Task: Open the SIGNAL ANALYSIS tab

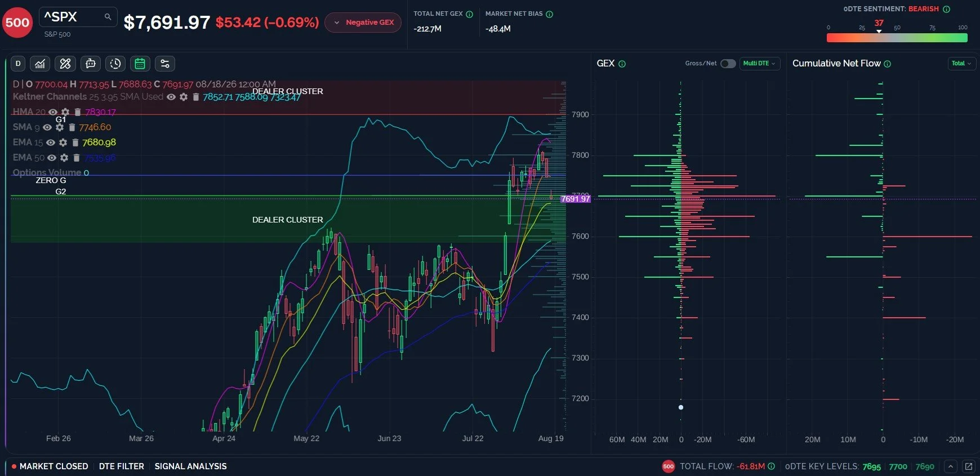Action: pos(190,466)
